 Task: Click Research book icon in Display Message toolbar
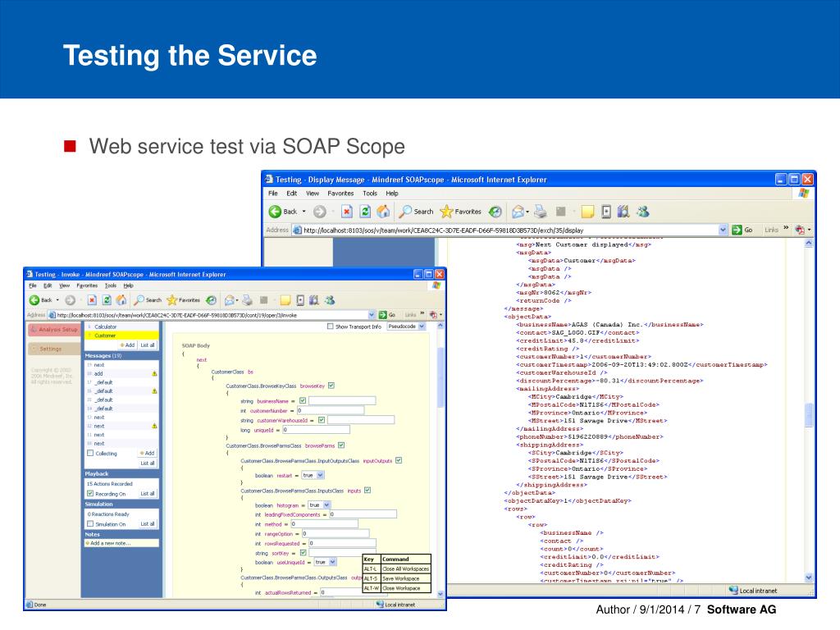pyautogui.click(x=623, y=212)
